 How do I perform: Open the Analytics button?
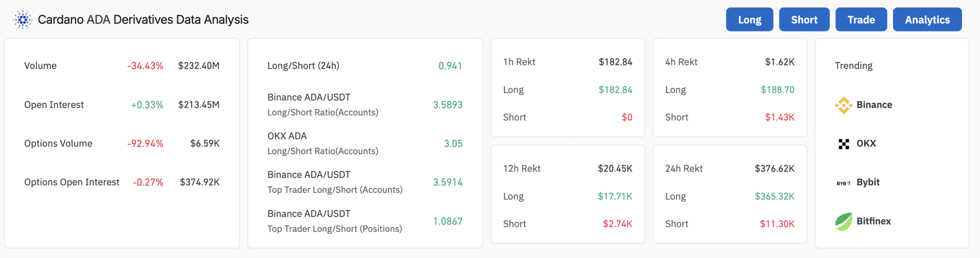927,19
